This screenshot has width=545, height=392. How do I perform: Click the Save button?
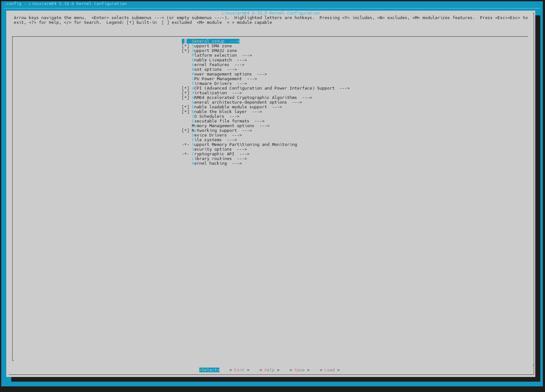pyautogui.click(x=300, y=370)
